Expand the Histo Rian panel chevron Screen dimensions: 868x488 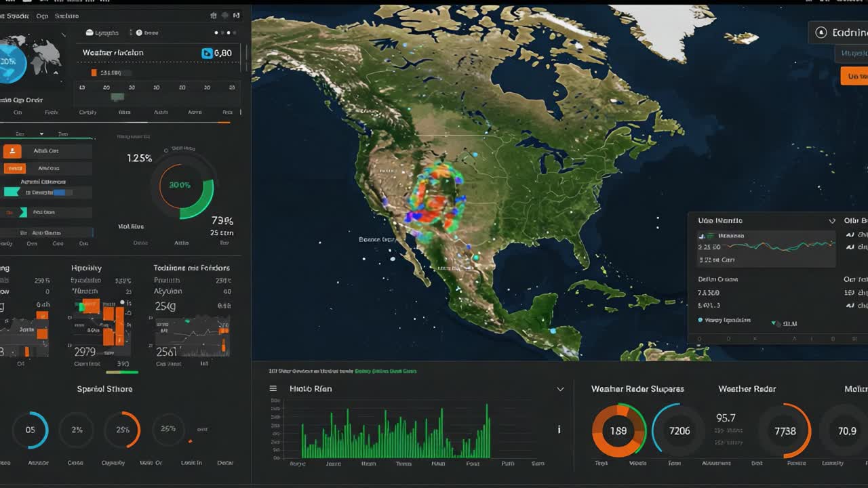(x=559, y=388)
